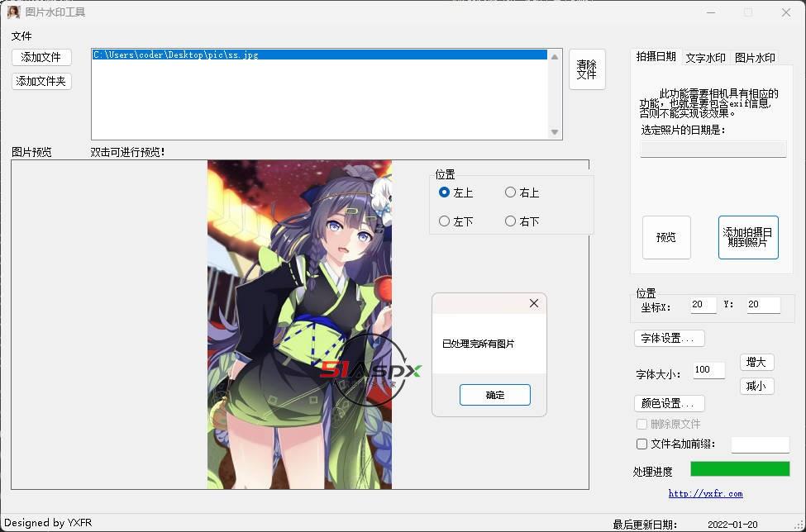Click the app icon in the title bar
The height and width of the screenshot is (532, 806).
click(x=13, y=12)
